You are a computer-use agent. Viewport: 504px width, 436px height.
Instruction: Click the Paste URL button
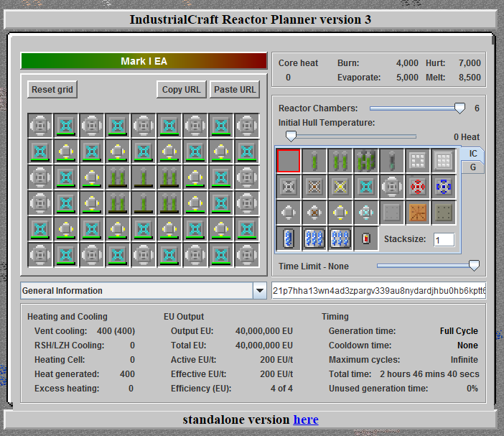coord(235,90)
